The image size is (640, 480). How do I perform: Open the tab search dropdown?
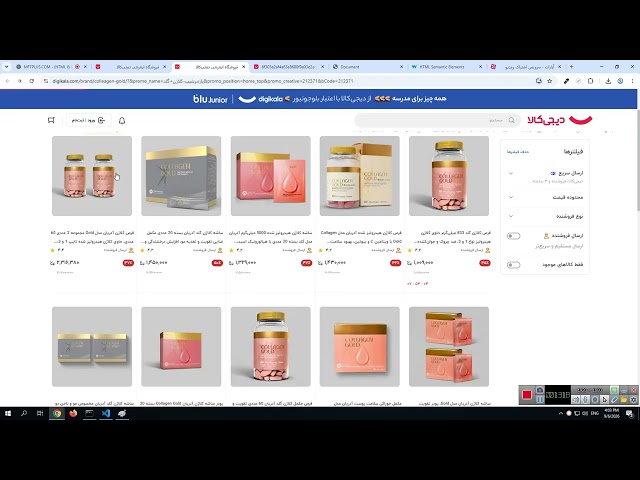pyautogui.click(x=7, y=67)
